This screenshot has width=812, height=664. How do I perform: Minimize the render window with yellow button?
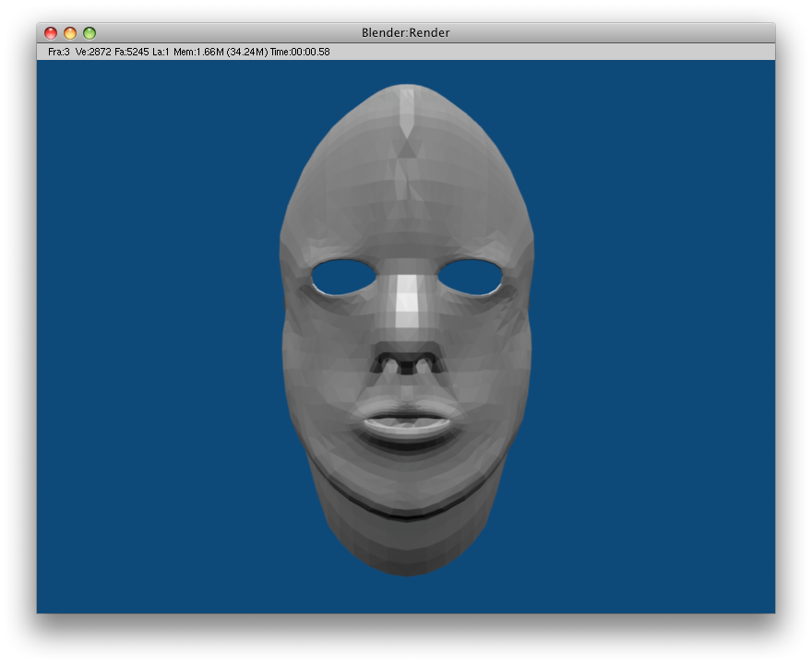[x=70, y=33]
